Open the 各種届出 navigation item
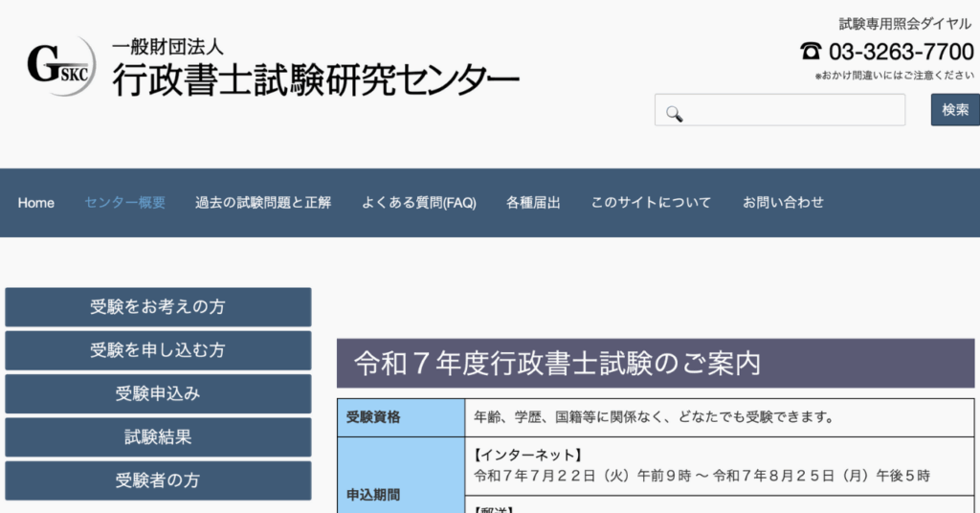The height and width of the screenshot is (513, 980). (533, 203)
